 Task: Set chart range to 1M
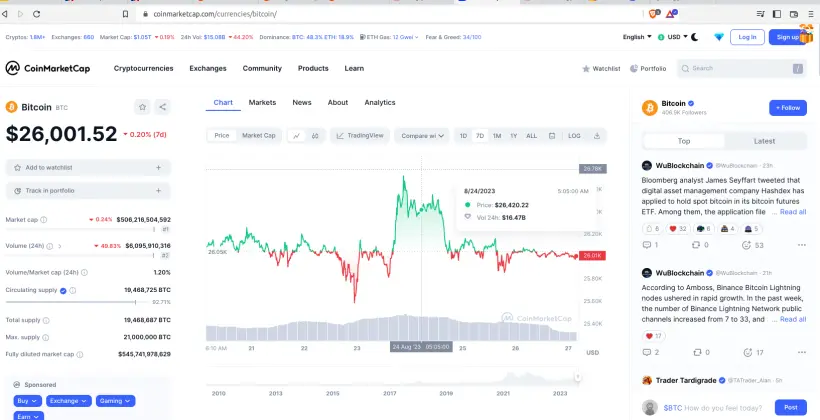(x=497, y=135)
